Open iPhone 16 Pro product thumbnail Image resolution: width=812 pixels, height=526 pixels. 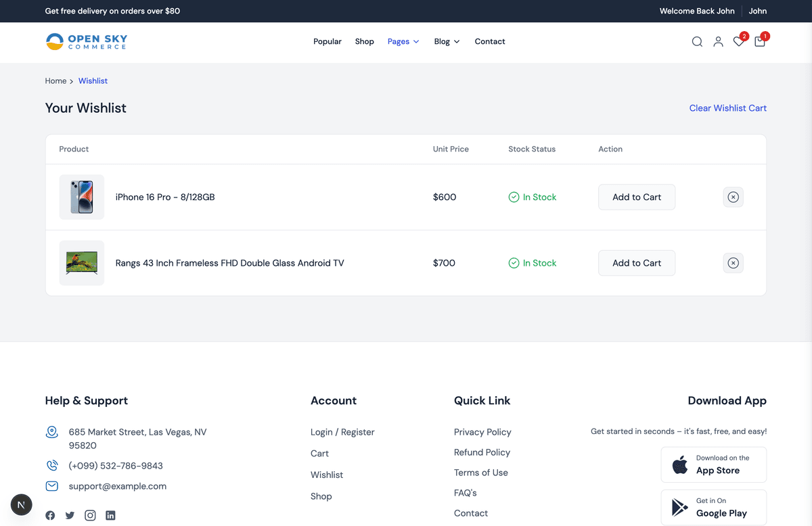[82, 197]
